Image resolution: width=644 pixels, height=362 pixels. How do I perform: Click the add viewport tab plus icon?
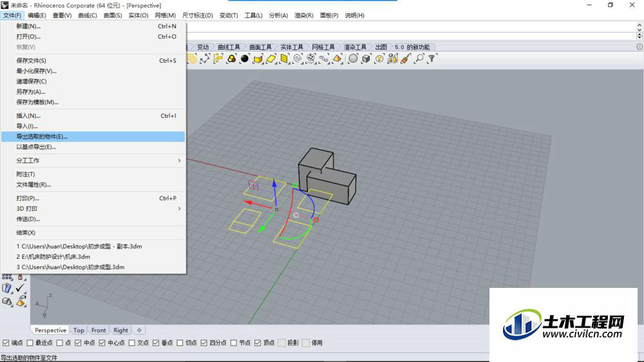pyautogui.click(x=139, y=330)
